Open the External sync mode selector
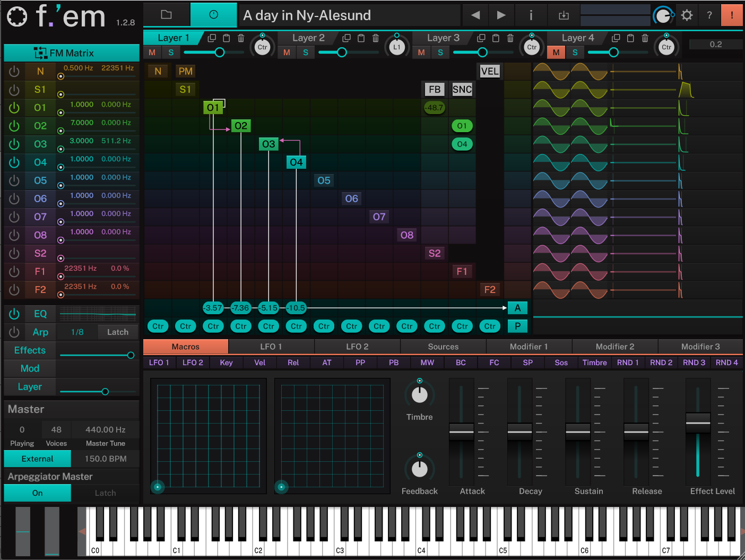This screenshot has width=745, height=560. (37, 458)
